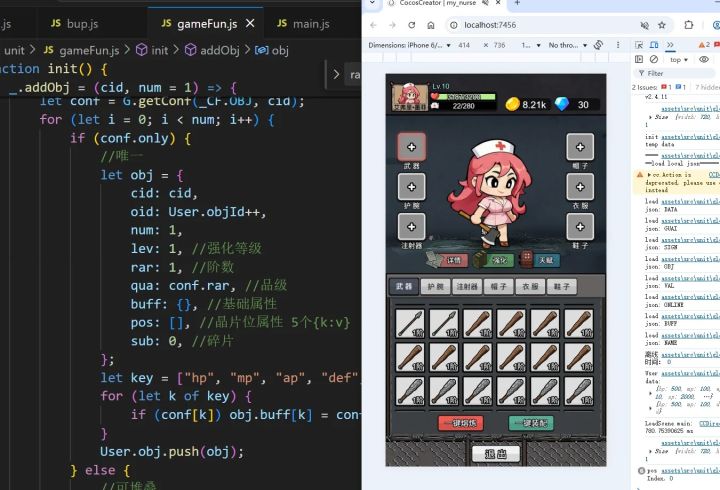
Task: Close the gameFun.js editor tab
Action: coord(250,23)
